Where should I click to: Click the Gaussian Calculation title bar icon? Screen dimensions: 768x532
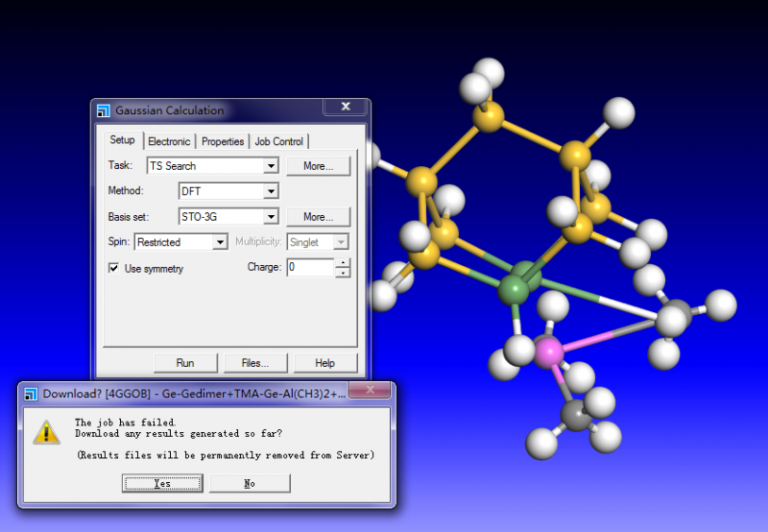[103, 110]
